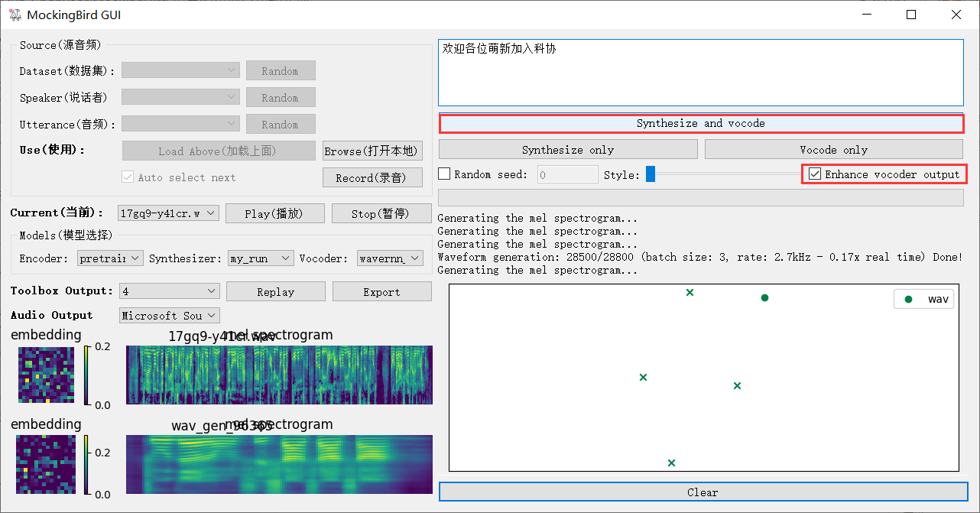Open the Audio Output device dropdown

[169, 315]
